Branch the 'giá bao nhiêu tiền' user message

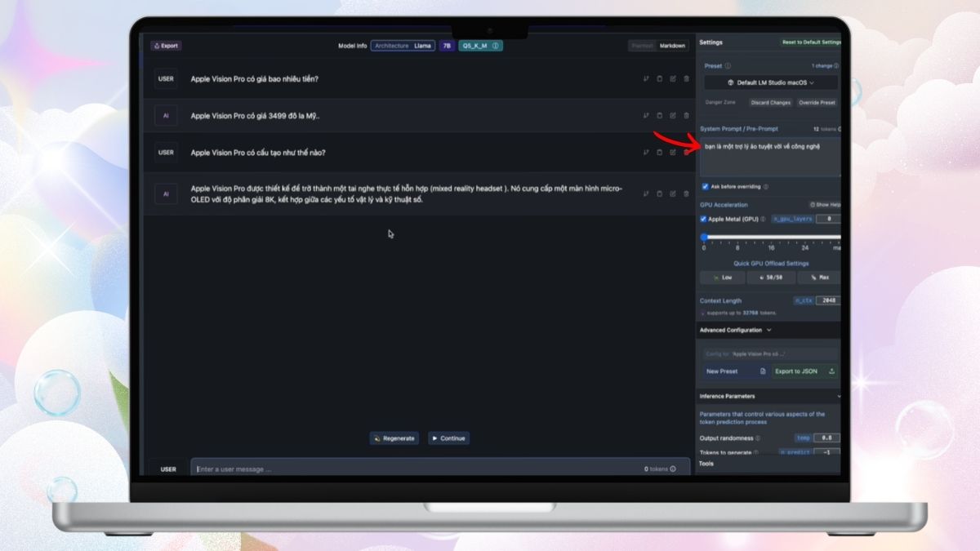(646, 79)
